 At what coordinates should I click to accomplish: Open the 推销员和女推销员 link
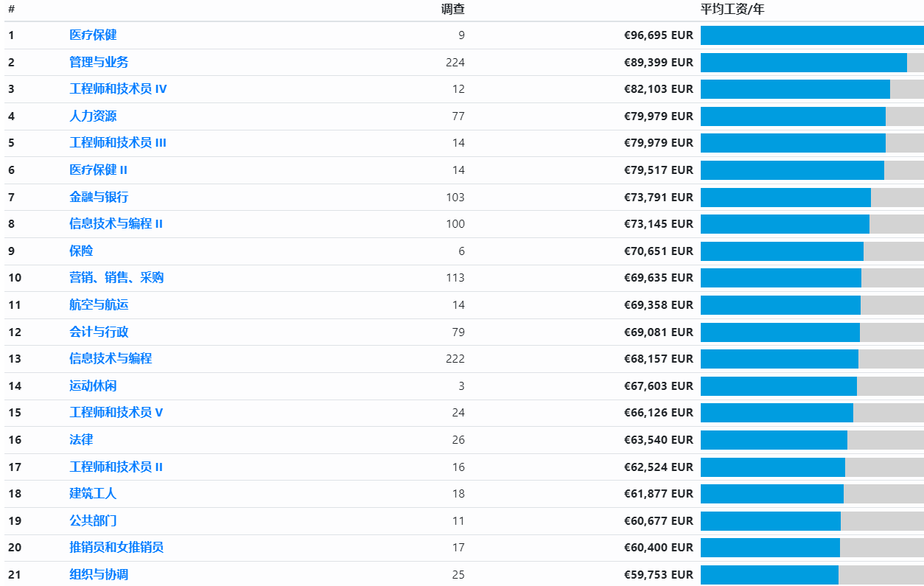coord(116,548)
